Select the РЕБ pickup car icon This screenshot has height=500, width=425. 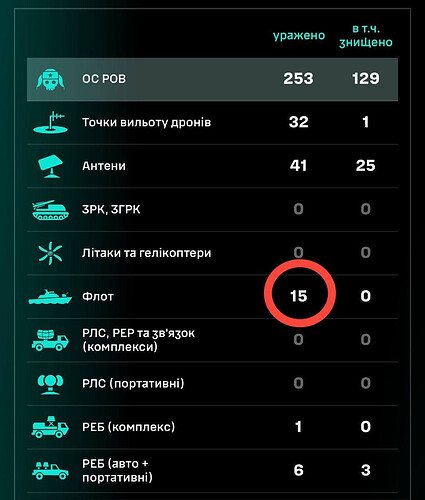[50, 470]
